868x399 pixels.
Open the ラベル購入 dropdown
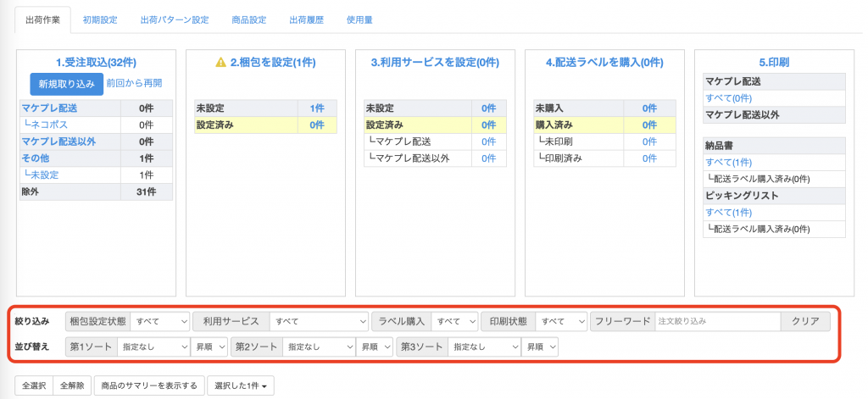(454, 322)
